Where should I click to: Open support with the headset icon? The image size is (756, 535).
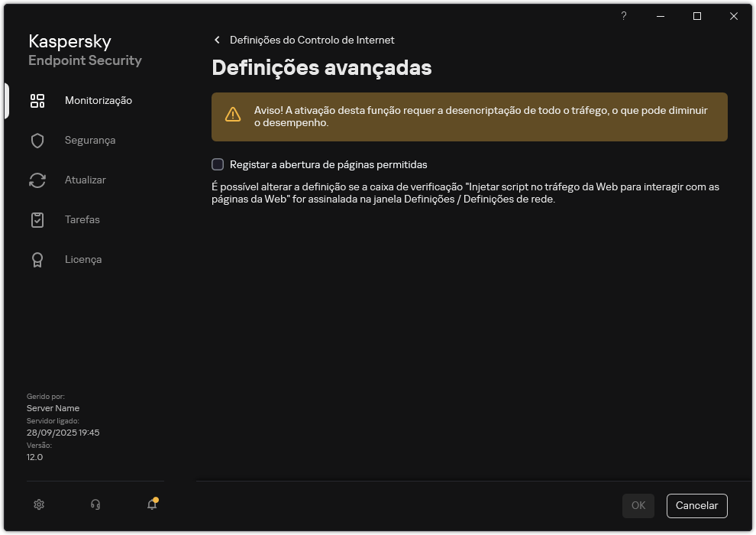coord(95,505)
